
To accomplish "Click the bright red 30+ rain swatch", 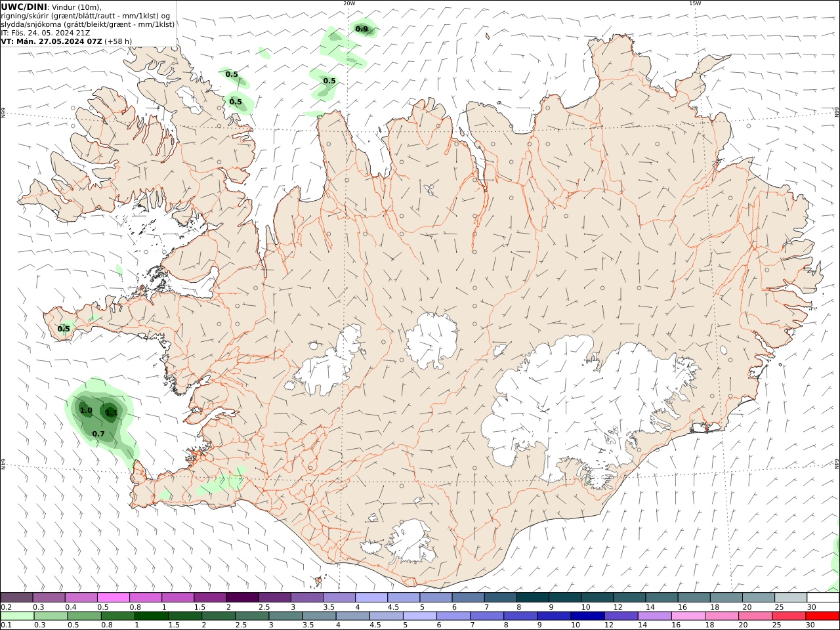I will pos(822,616).
